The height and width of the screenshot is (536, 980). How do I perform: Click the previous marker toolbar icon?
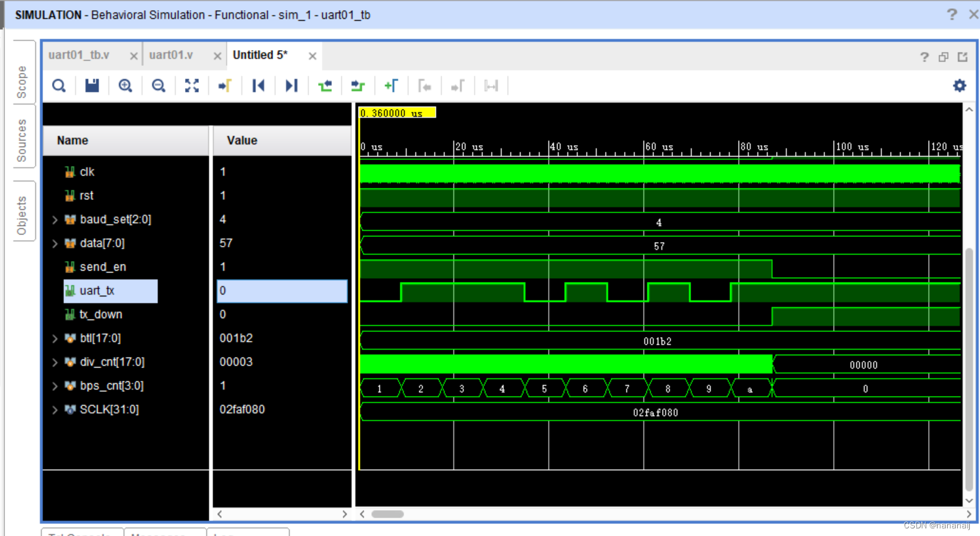pos(424,86)
